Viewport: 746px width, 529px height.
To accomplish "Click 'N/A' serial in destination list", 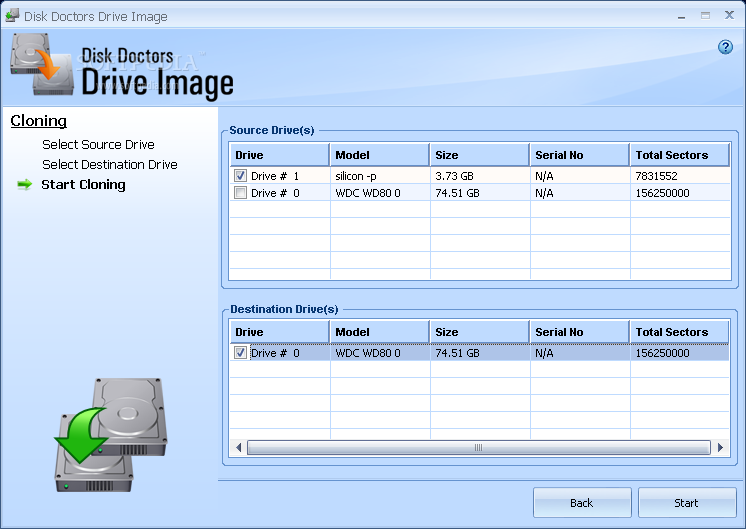I will pyautogui.click(x=544, y=353).
